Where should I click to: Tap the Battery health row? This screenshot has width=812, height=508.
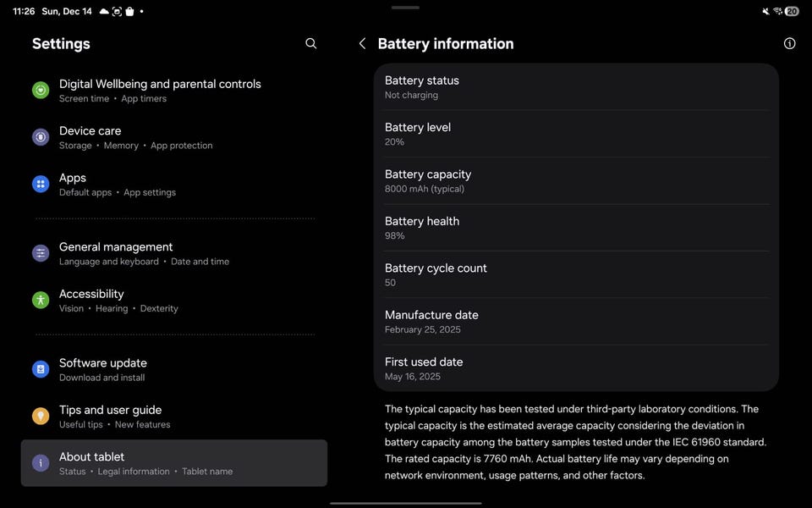pos(575,228)
